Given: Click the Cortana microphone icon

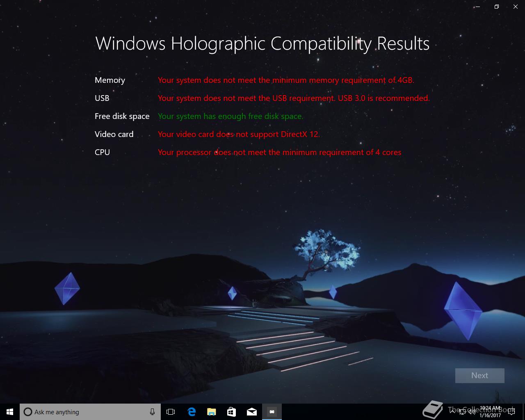Looking at the screenshot, I should [152, 412].
